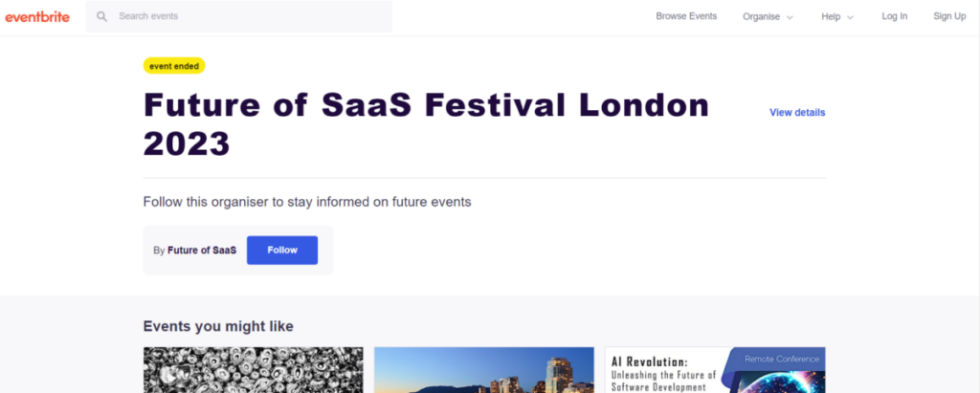Click the chevron next to Organise

[x=790, y=17]
